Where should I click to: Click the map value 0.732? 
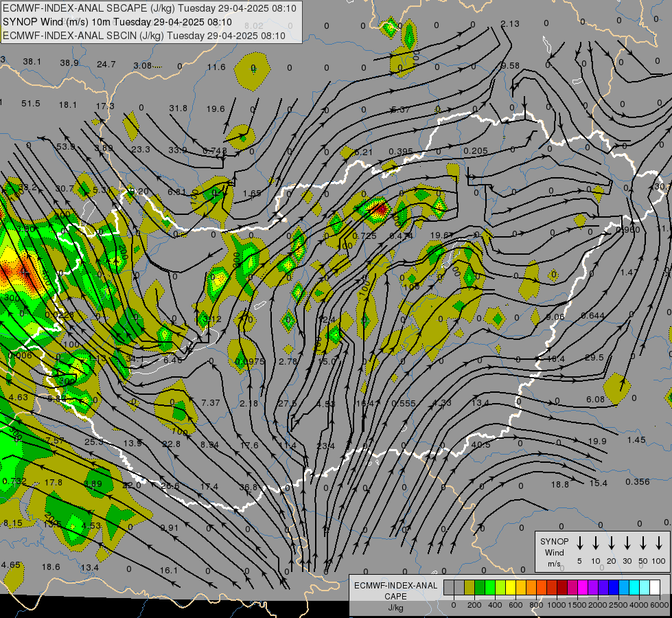point(14,481)
